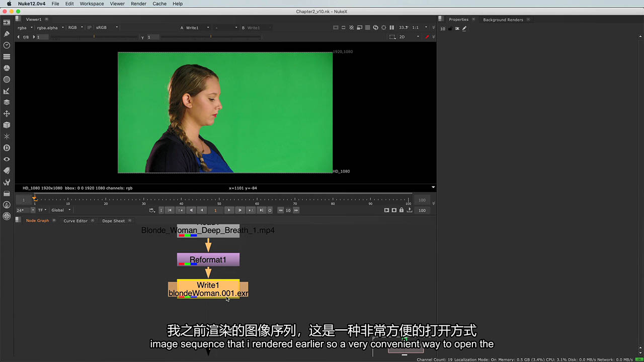Open the Cache menu

click(x=159, y=4)
